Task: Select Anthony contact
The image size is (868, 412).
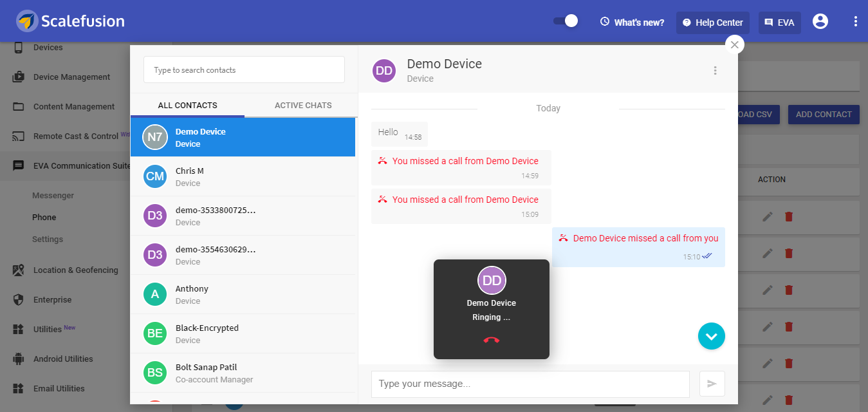Action: 243,294
